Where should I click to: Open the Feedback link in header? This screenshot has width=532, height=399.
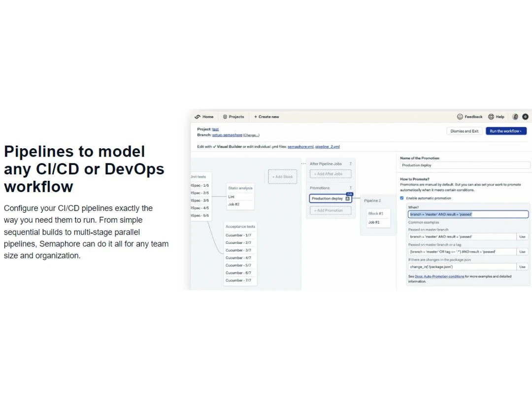point(473,117)
